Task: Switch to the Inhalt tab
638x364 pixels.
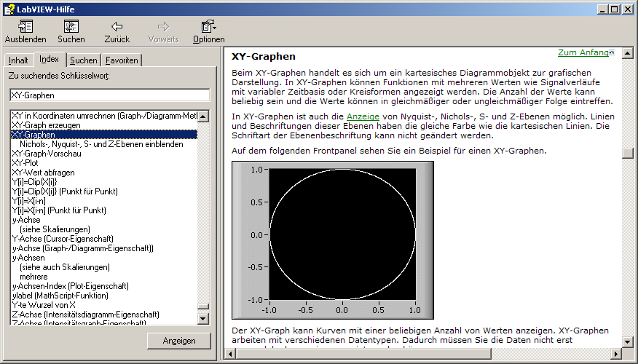Action: (18, 60)
